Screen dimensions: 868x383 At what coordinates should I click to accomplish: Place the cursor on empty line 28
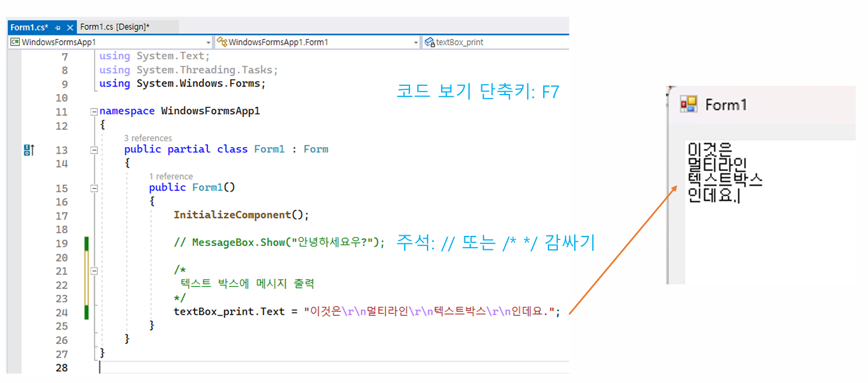tap(333, 368)
